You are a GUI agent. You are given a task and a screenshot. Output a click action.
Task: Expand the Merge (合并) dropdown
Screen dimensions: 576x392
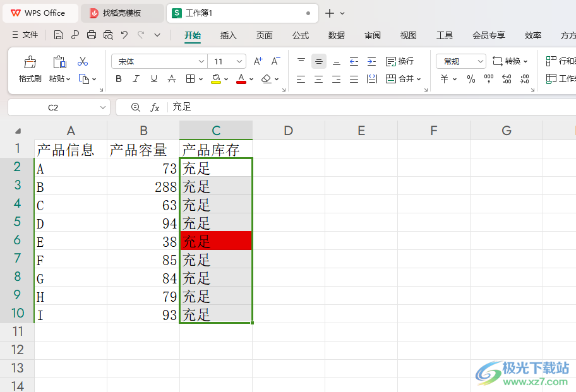pos(419,79)
